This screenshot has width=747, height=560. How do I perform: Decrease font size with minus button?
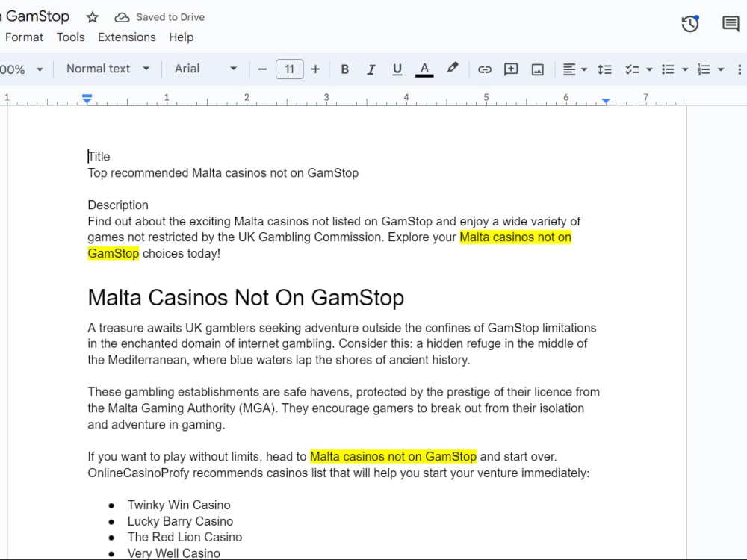pos(262,69)
